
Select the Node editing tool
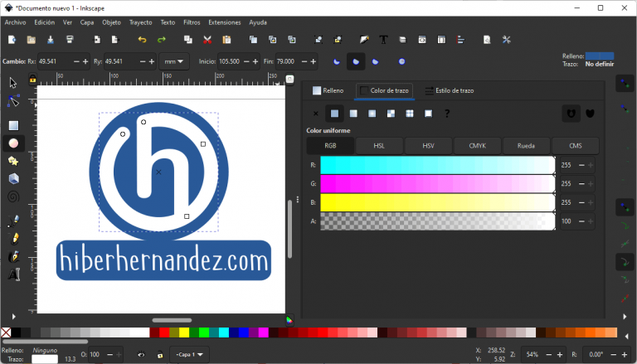[13, 101]
